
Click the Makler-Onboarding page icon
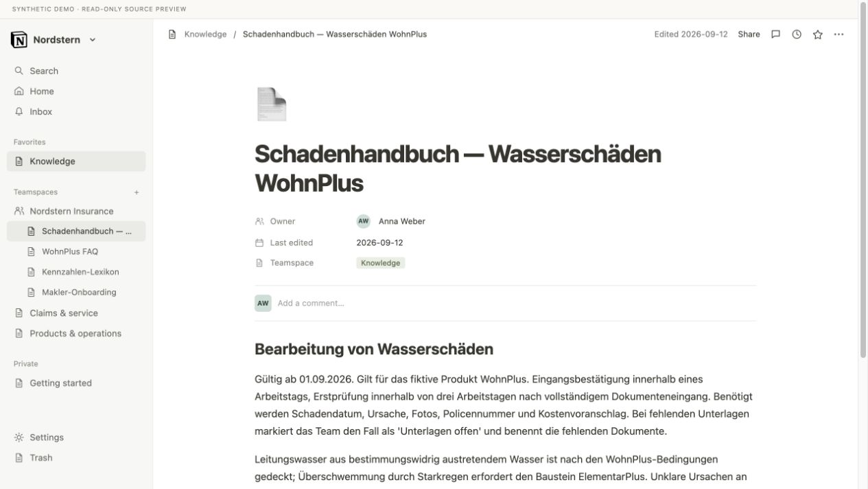pyautogui.click(x=31, y=292)
